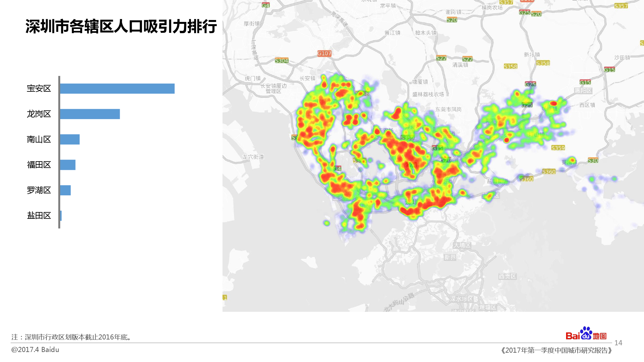Click the 龙岗区 label
This screenshot has width=644, height=362.
pos(39,114)
